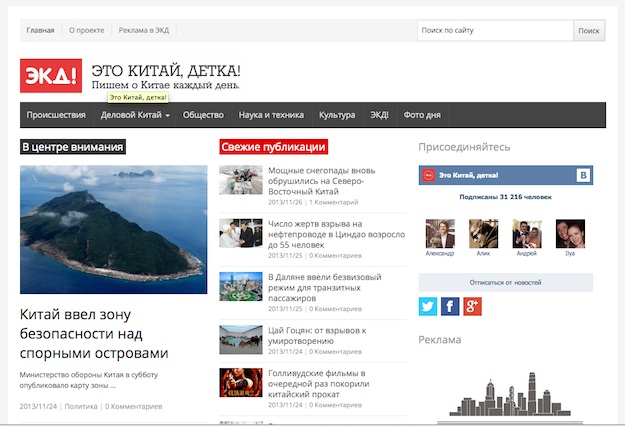This screenshot has height=426, width=625.
Task: Open the Twitter icon link
Action: pyautogui.click(x=428, y=306)
